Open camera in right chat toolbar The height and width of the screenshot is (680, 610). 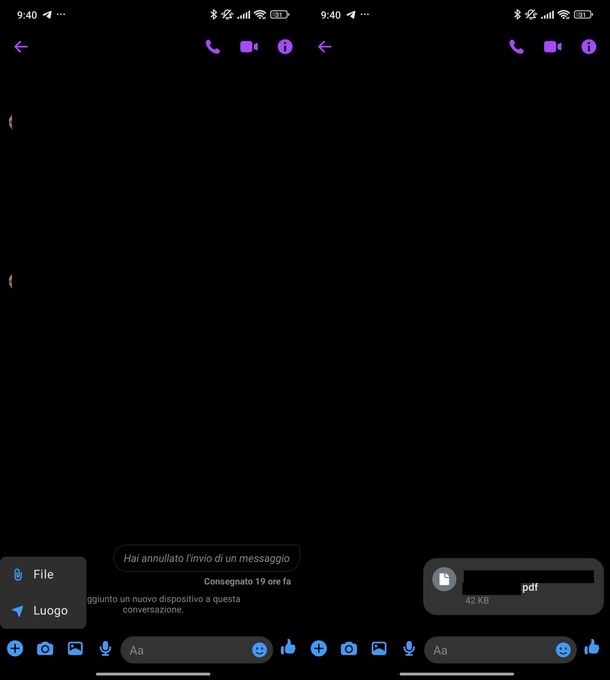click(x=349, y=649)
